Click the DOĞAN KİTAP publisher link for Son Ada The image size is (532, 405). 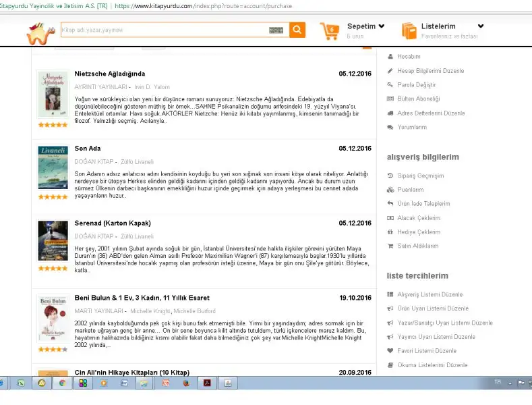pyautogui.click(x=94, y=162)
